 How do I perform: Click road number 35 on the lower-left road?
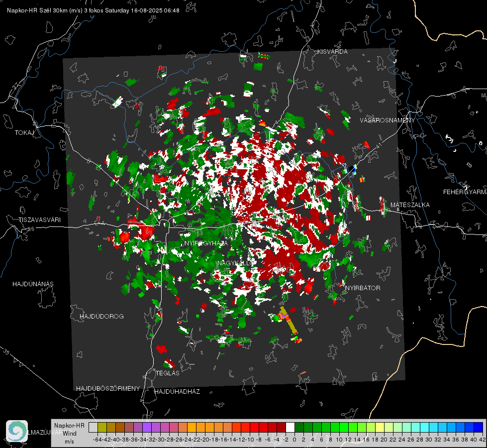6,352
